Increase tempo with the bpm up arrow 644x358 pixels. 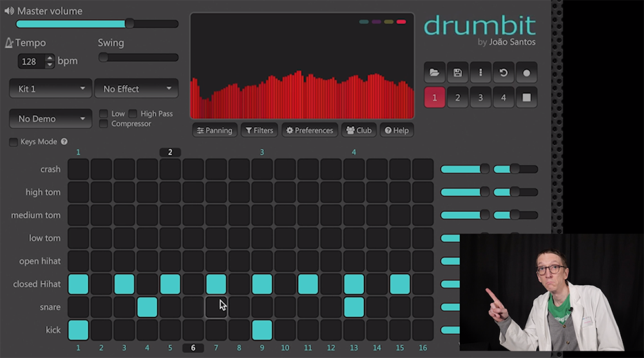point(50,59)
